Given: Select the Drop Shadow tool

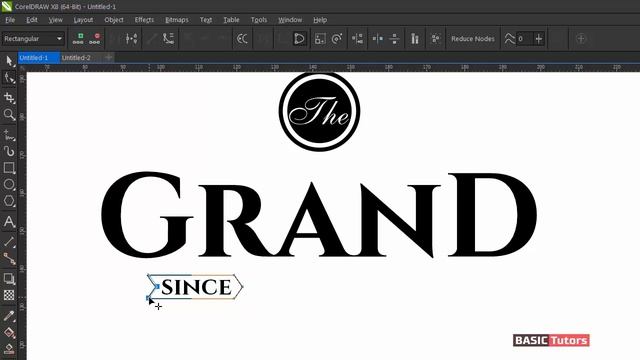Looking at the screenshot, I should tap(9, 278).
